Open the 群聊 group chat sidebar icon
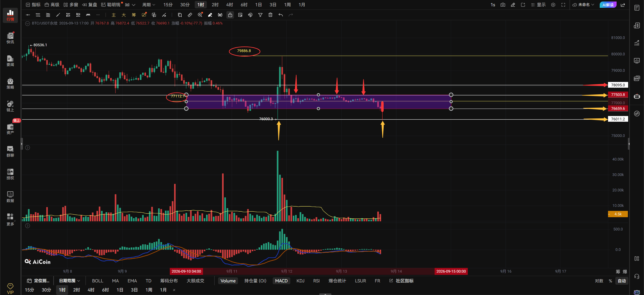 click(10, 151)
